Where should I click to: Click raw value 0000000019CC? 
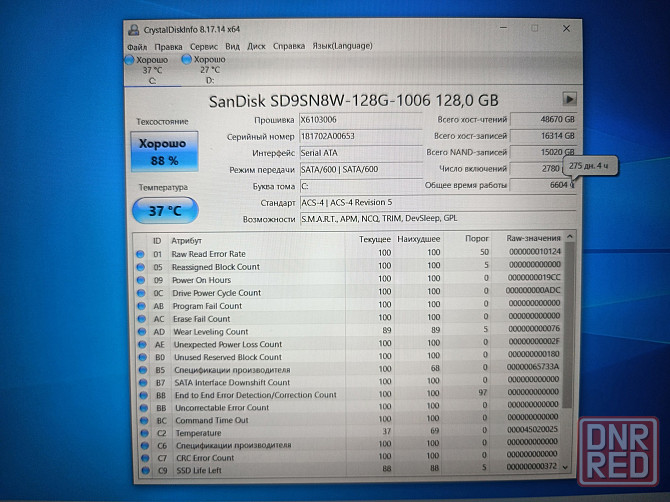click(534, 277)
